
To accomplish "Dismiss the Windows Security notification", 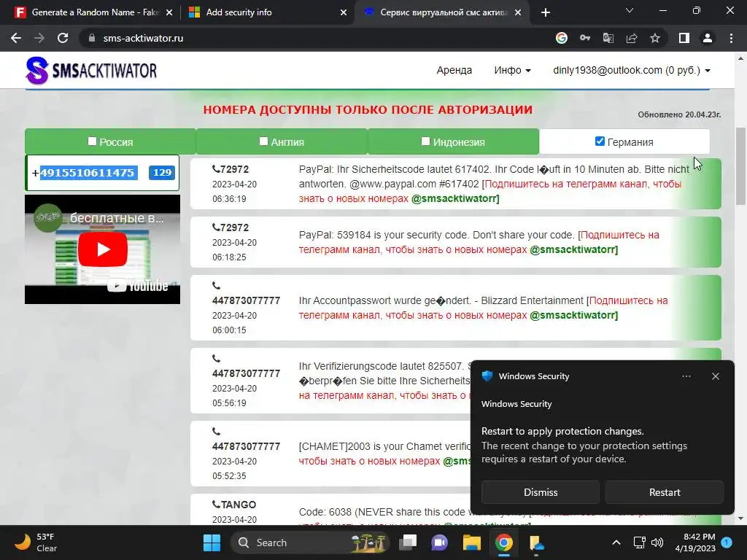I will 541,492.
